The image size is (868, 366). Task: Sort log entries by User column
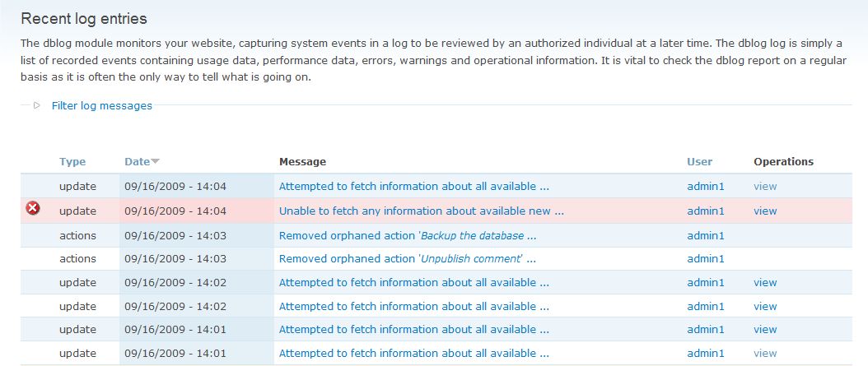699,162
